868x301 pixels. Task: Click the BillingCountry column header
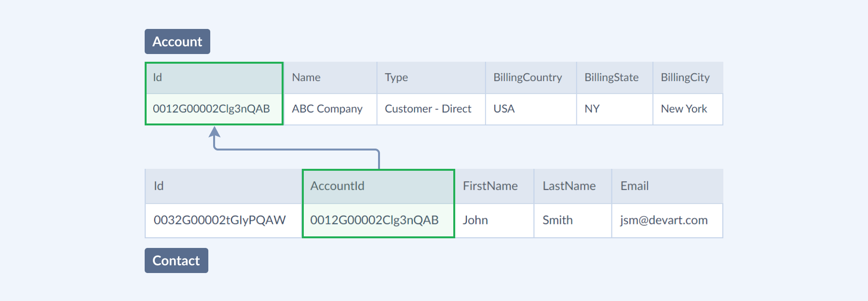pos(531,78)
